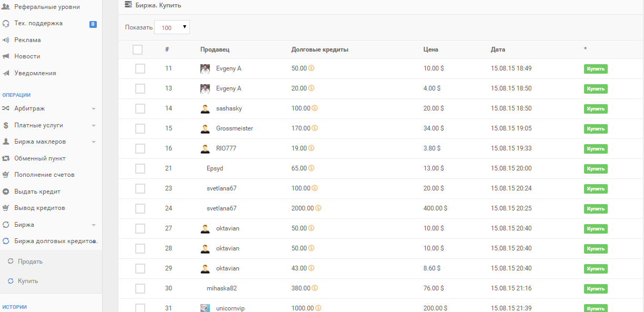Viewport: 644px width, 312px height.
Task: Click the exchange icon for Обменный пункт
Action: pos(6,158)
